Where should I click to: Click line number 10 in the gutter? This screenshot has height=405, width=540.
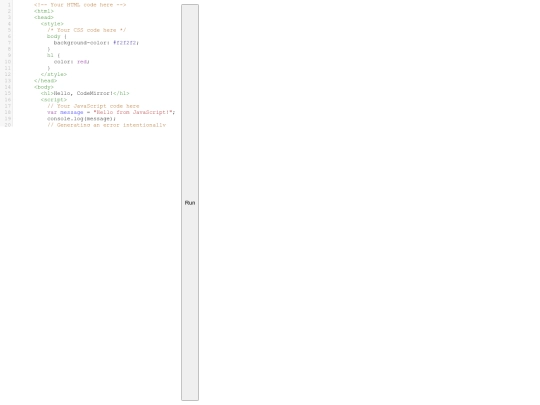[x=8, y=62]
